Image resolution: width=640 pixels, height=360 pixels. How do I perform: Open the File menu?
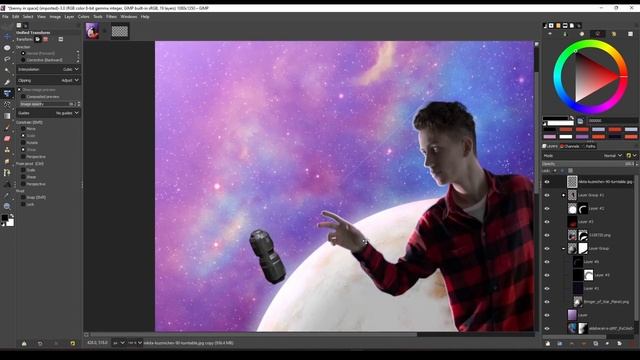[5, 17]
